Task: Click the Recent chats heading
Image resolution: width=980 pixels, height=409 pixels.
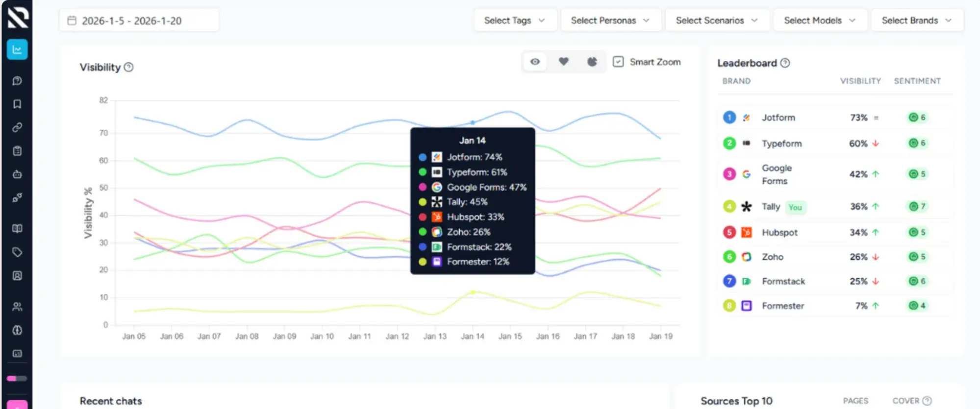Action: tap(111, 401)
